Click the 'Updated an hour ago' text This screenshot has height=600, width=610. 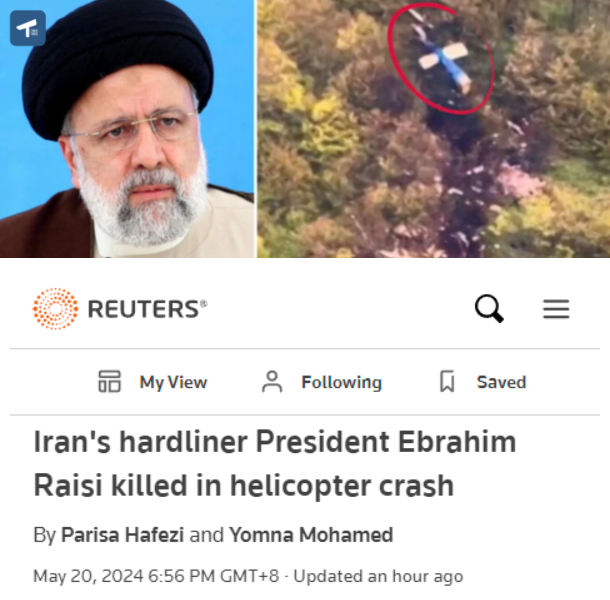click(378, 576)
